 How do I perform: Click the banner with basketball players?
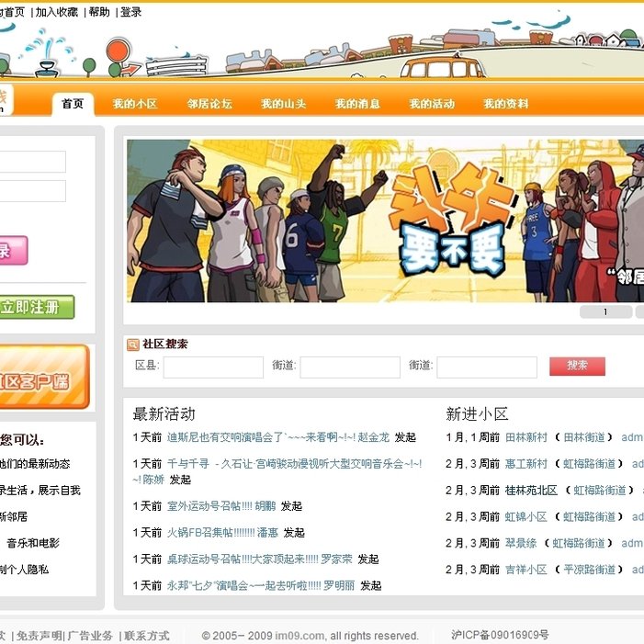[385, 221]
